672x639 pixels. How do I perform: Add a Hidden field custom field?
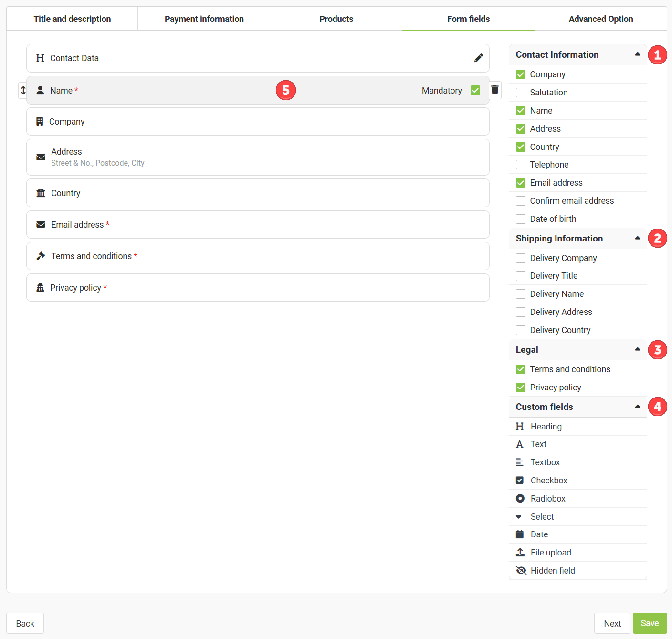tap(552, 571)
